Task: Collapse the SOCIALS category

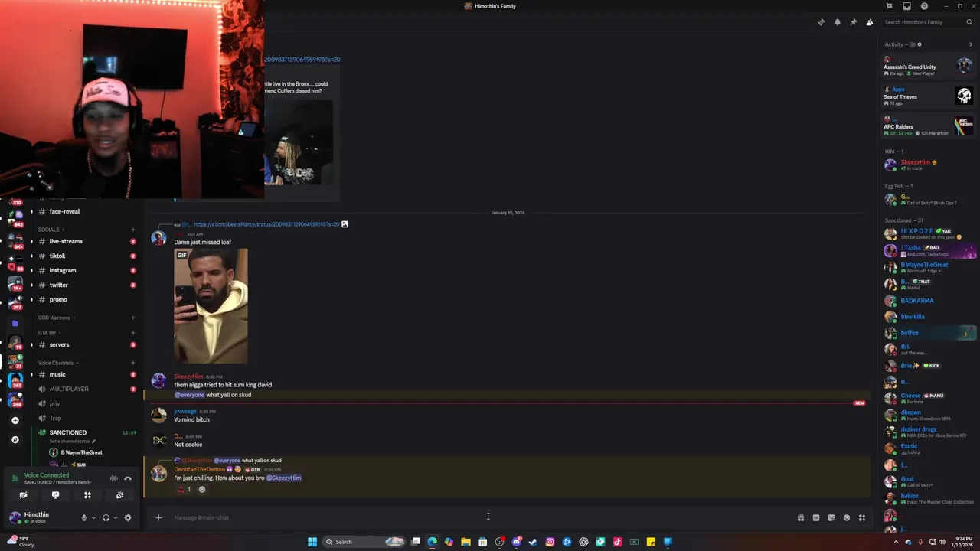Action: 51,230
